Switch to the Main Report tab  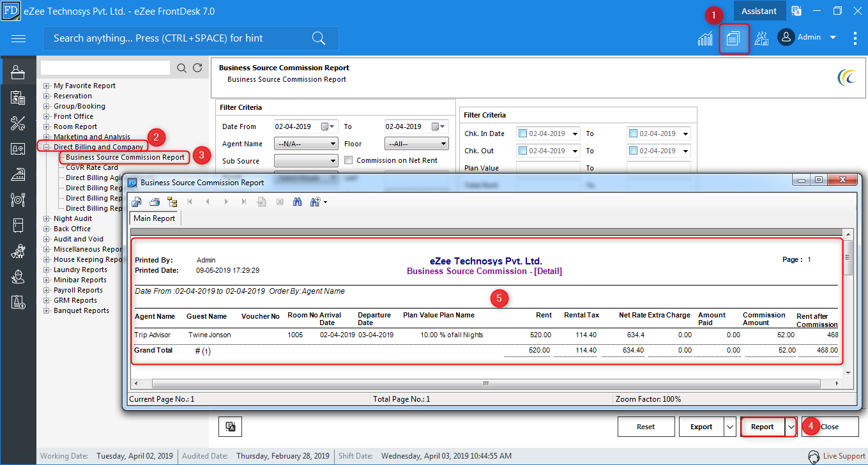155,218
